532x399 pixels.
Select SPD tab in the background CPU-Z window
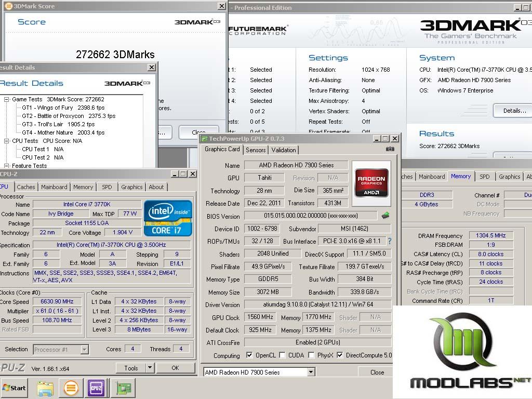485,177
